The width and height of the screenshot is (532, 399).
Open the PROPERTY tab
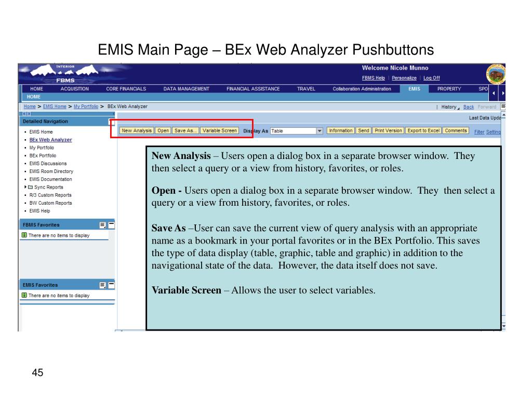tap(449, 89)
